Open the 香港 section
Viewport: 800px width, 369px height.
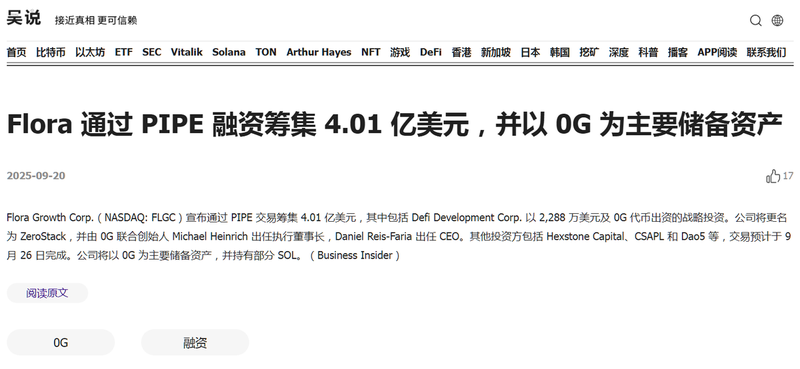(461, 52)
